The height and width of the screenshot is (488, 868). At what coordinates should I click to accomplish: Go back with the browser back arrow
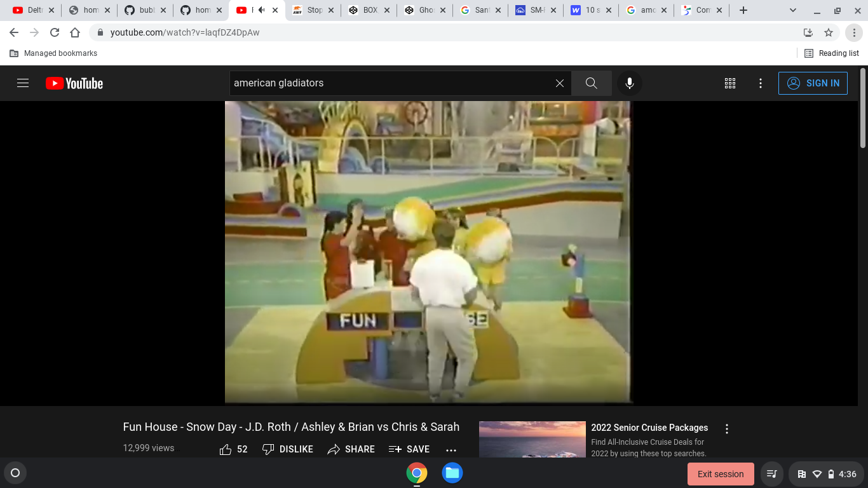(x=14, y=32)
